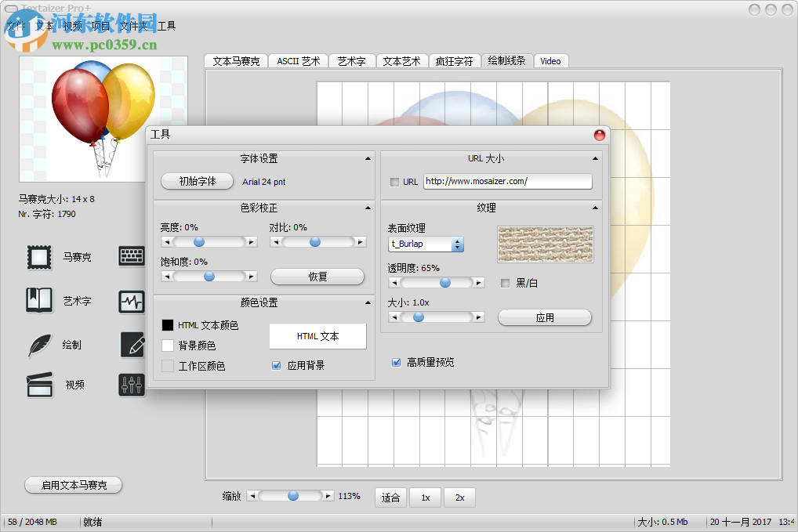Disable the 高质量预览 checkbox
The image size is (798, 532).
click(x=396, y=362)
